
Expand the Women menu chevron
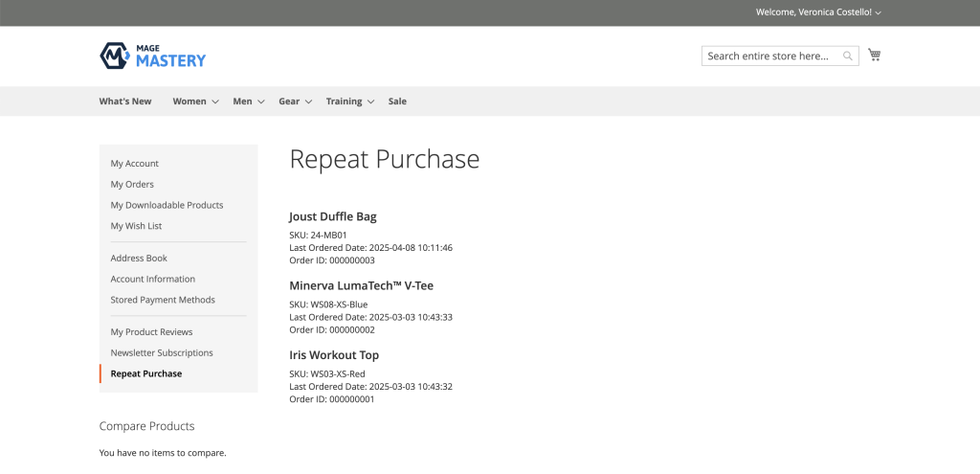point(215,102)
